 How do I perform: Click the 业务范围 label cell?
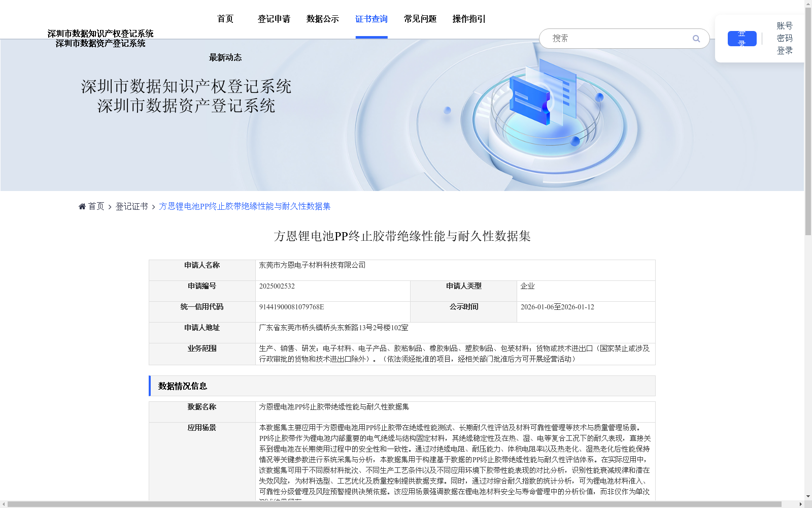(x=202, y=354)
